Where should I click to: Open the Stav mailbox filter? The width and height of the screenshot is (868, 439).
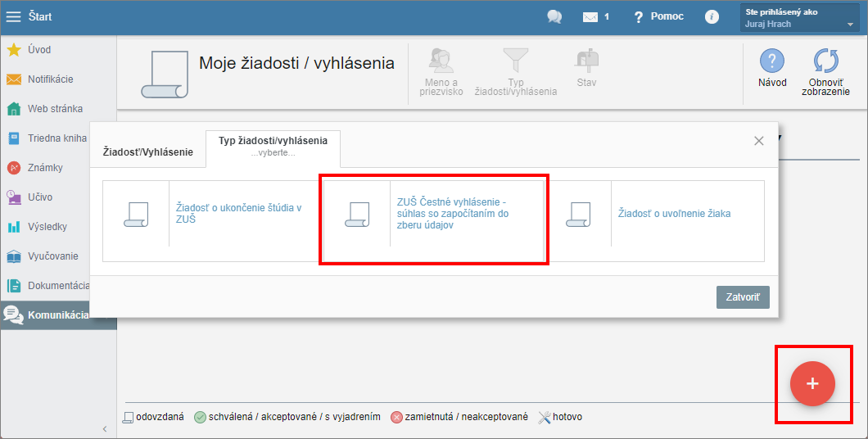tap(587, 68)
